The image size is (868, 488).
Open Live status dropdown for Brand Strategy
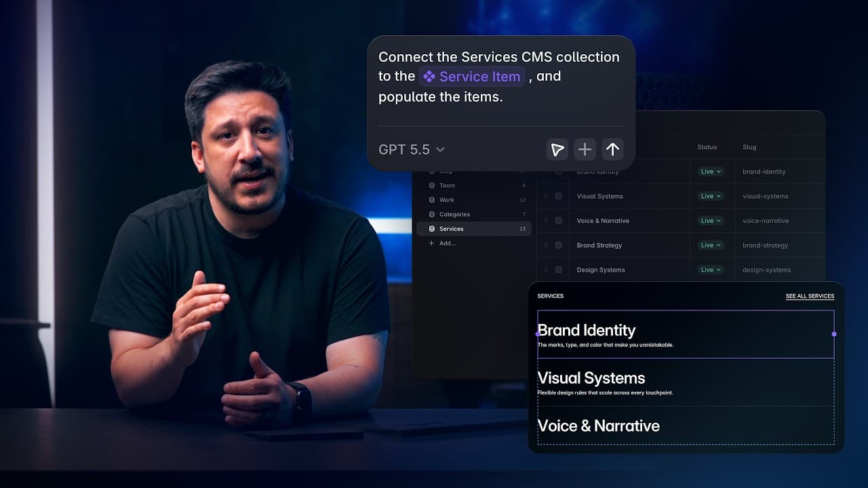pyautogui.click(x=711, y=245)
